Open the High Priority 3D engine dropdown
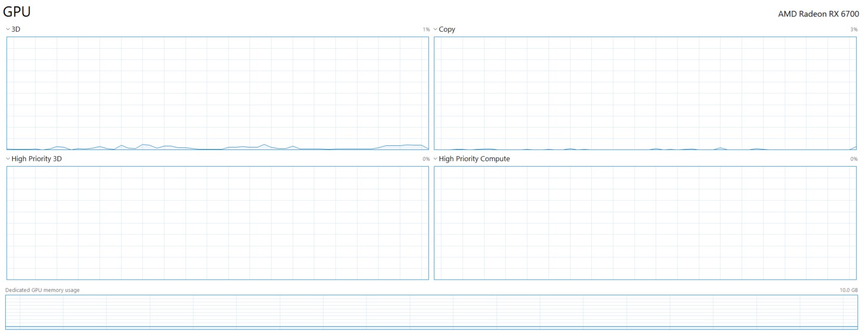The image size is (868, 332). click(34, 159)
